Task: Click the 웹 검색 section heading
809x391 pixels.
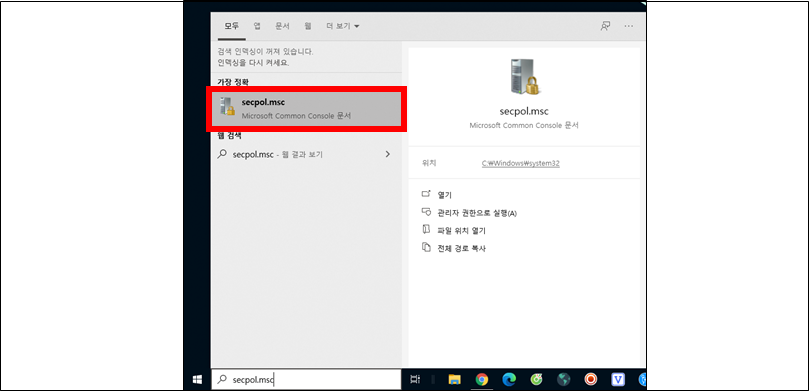Action: point(229,136)
